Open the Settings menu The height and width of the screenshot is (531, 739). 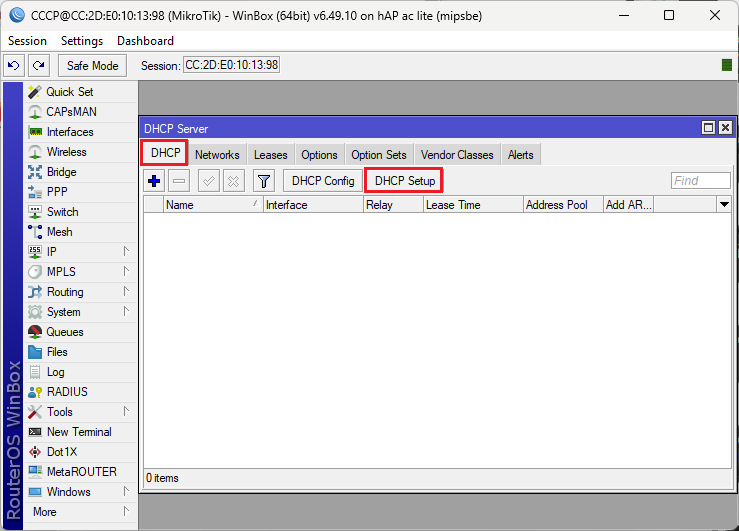82,41
